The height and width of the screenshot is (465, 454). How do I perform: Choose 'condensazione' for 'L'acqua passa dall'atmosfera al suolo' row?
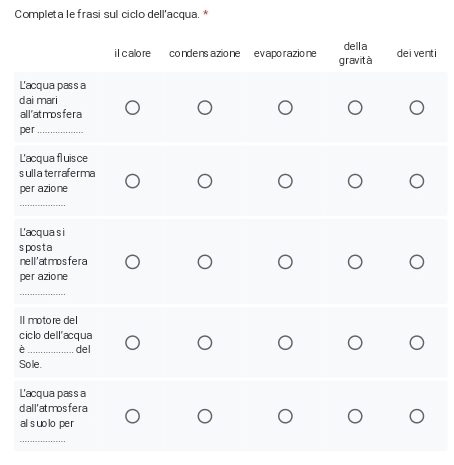(205, 416)
